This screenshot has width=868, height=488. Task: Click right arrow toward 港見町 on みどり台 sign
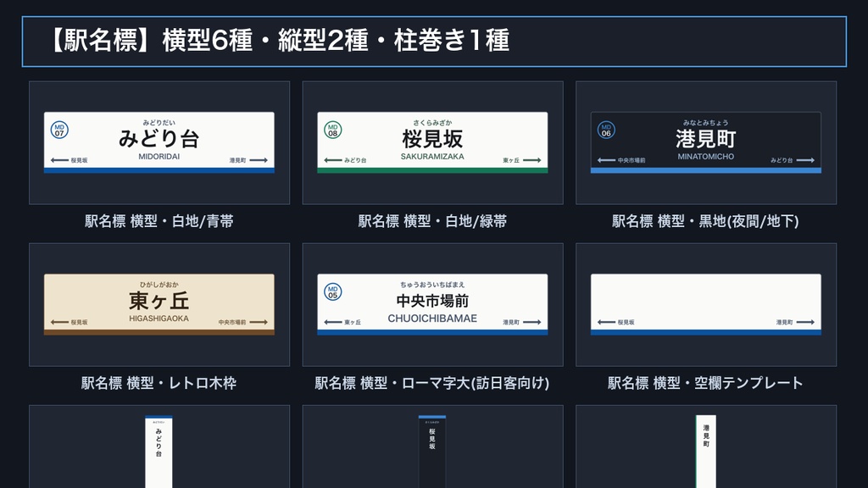tap(259, 160)
